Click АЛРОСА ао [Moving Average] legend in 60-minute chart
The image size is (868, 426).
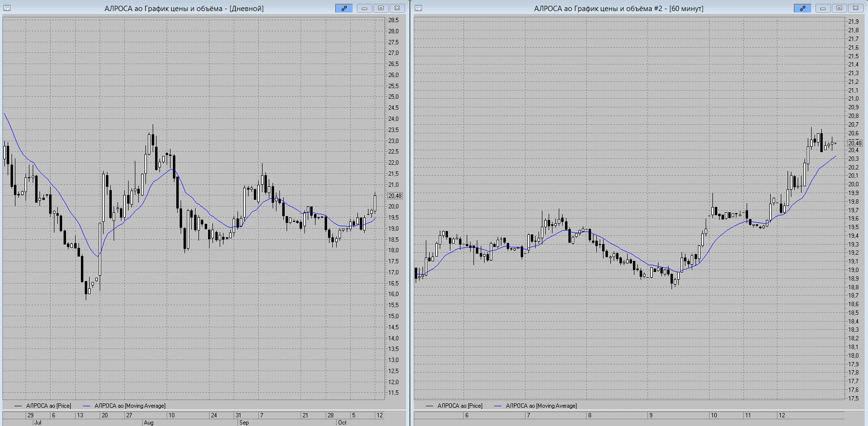click(x=536, y=406)
